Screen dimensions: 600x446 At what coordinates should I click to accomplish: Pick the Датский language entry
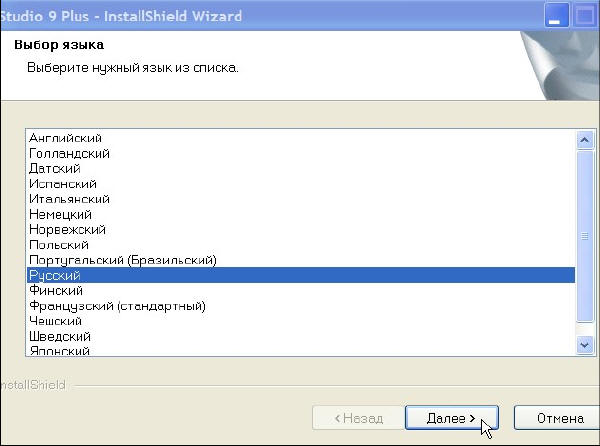[x=55, y=169]
